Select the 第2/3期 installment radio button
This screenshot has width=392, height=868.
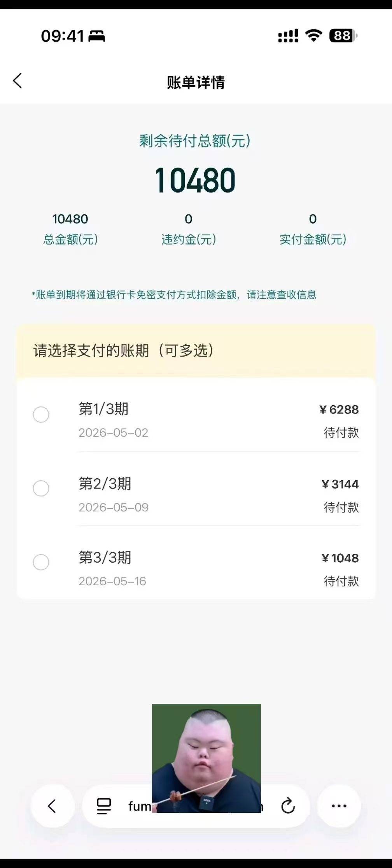point(41,488)
